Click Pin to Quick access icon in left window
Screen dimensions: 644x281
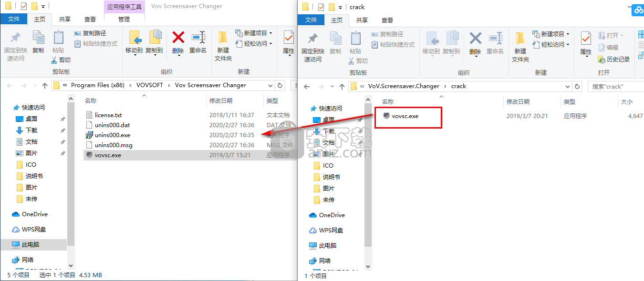(x=15, y=38)
